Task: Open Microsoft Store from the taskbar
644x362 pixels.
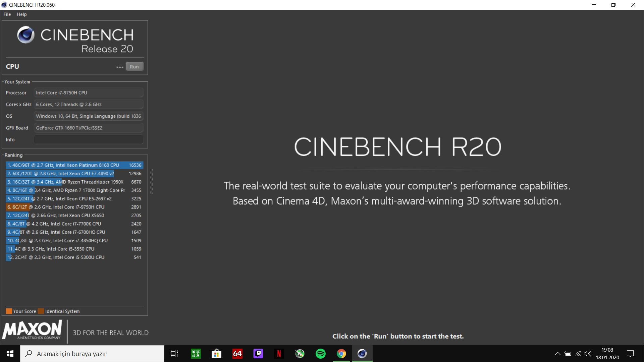Action: [216, 354]
